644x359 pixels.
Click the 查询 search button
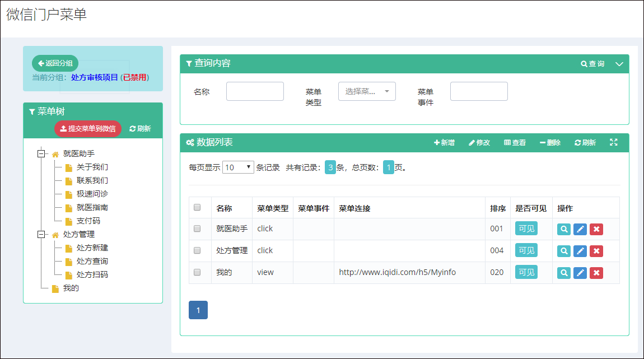592,64
